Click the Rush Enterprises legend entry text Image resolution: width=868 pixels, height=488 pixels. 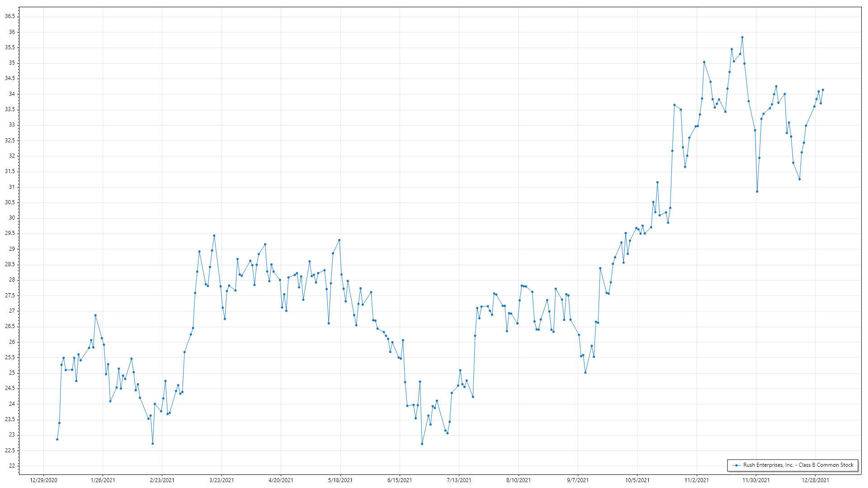tap(798, 465)
